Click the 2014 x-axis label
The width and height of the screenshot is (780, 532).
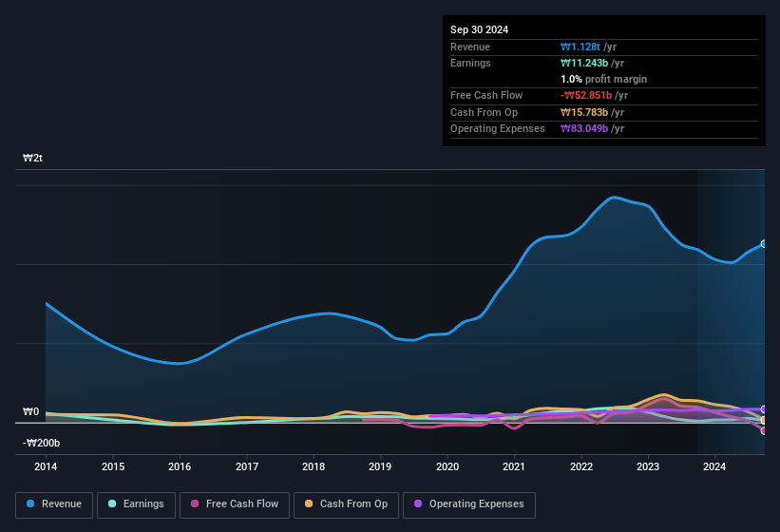coord(46,466)
